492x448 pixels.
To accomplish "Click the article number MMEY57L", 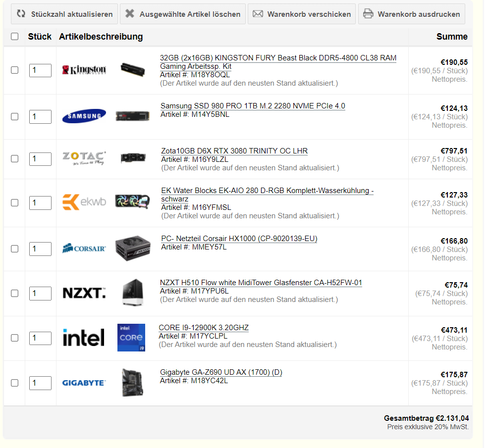I will coord(209,247).
